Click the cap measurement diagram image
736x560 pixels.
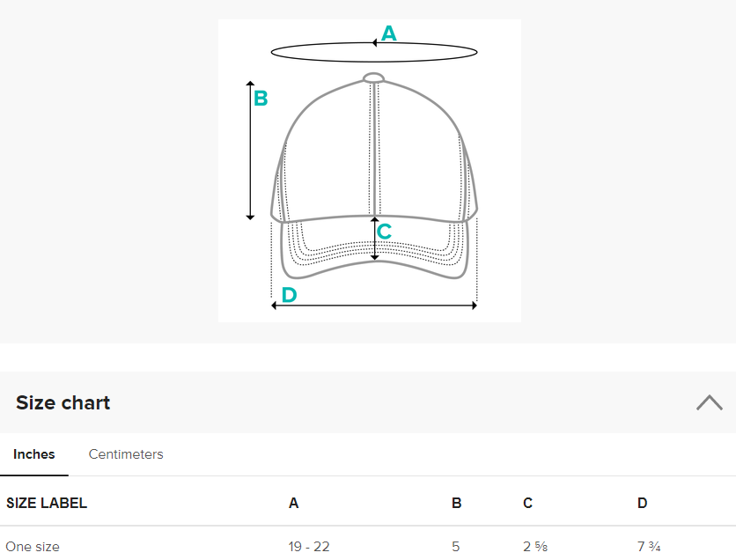click(x=370, y=171)
